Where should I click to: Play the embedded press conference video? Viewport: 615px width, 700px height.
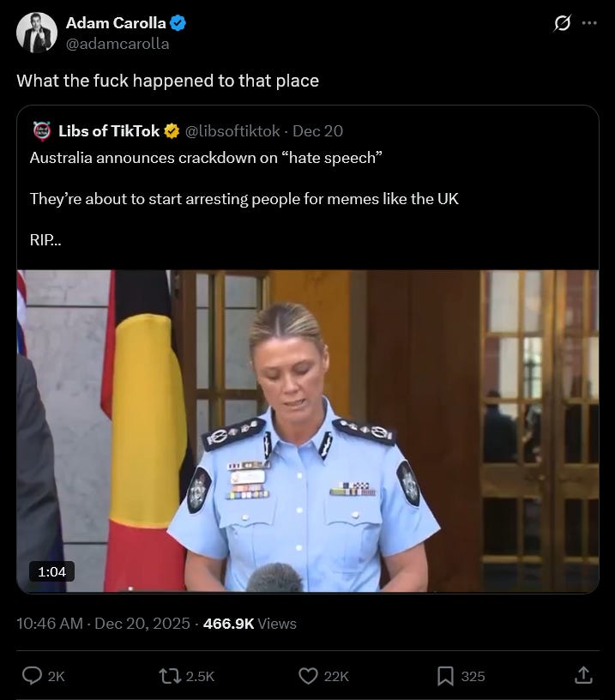coord(308,431)
